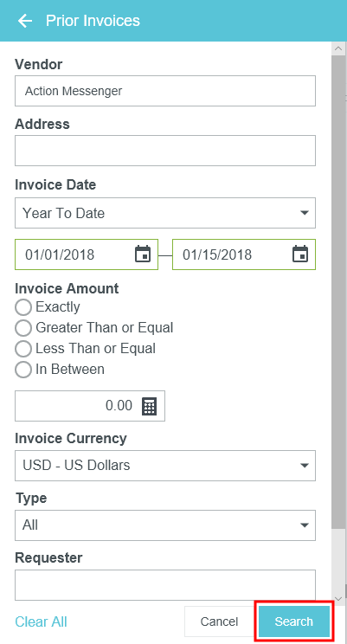Image resolution: width=347 pixels, height=644 pixels.
Task: Click the Requester input field
Action: tap(165, 585)
